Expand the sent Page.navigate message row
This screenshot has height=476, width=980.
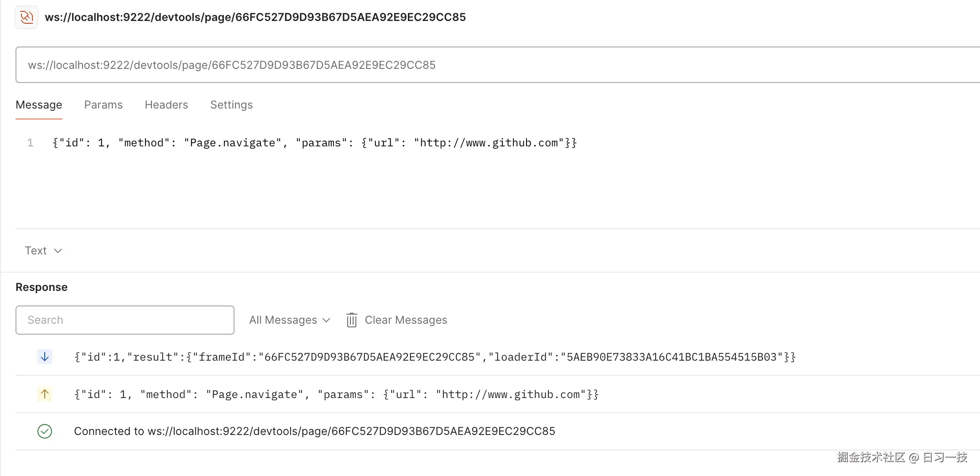coord(336,394)
